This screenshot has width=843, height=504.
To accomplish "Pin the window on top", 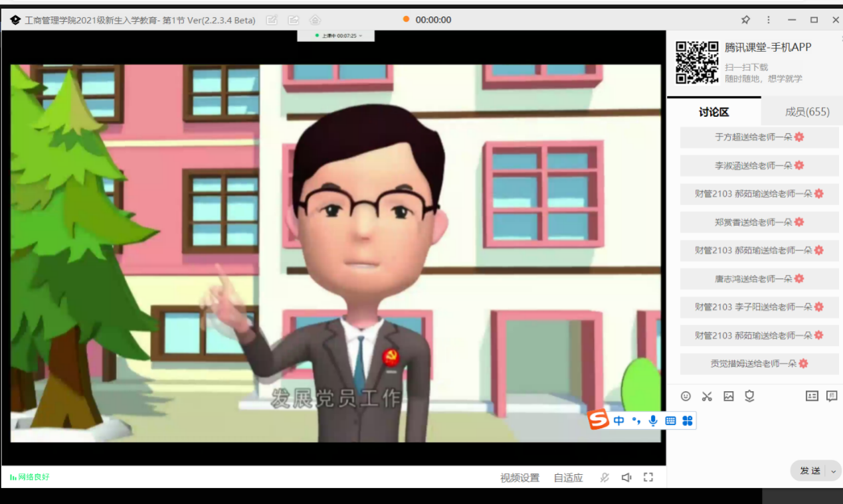I will (x=745, y=20).
